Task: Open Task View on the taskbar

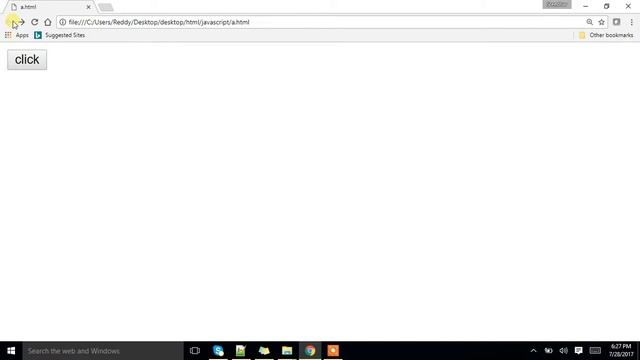Action: coord(195,351)
